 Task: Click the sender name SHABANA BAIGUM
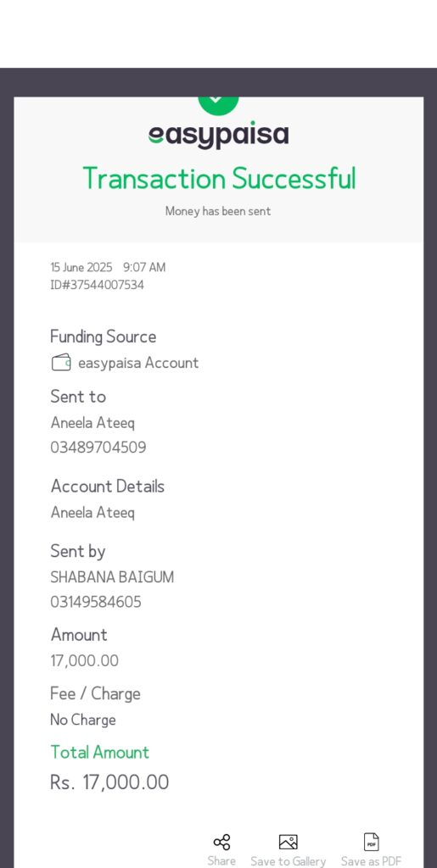tap(113, 576)
